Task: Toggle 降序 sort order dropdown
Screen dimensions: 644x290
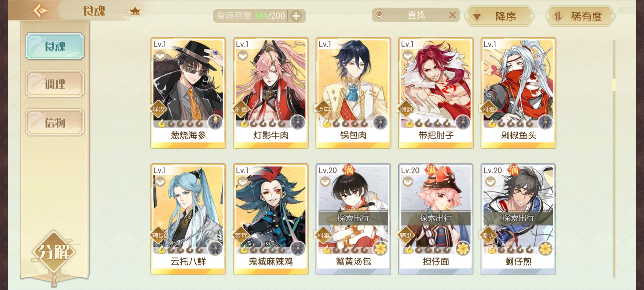Action: [x=500, y=17]
